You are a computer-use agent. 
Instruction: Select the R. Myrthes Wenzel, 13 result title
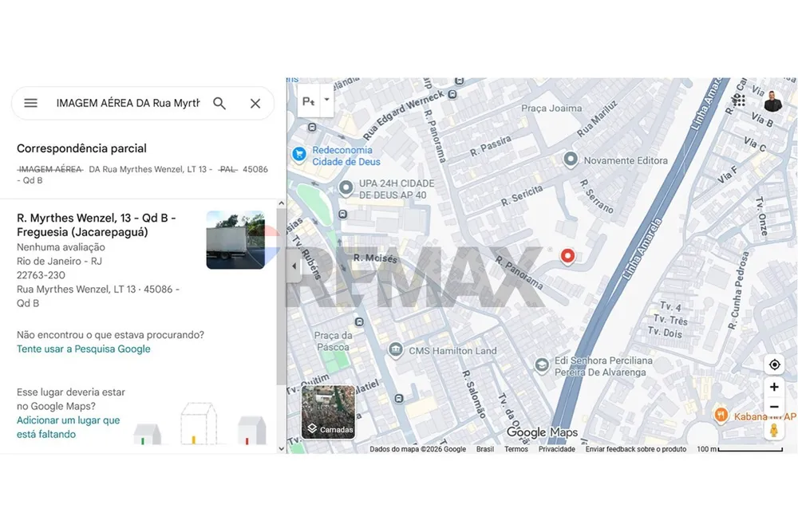(97, 225)
